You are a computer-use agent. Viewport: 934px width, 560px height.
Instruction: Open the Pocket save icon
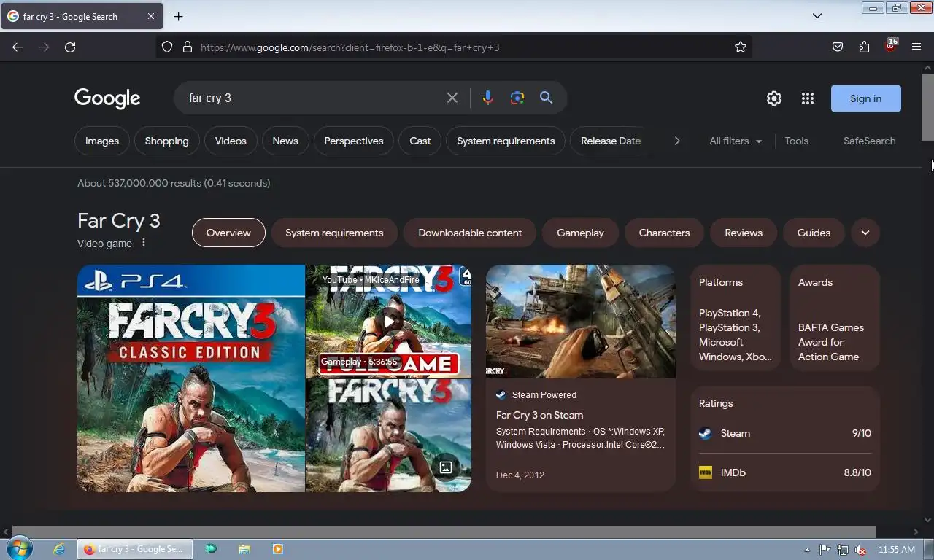[x=838, y=47]
